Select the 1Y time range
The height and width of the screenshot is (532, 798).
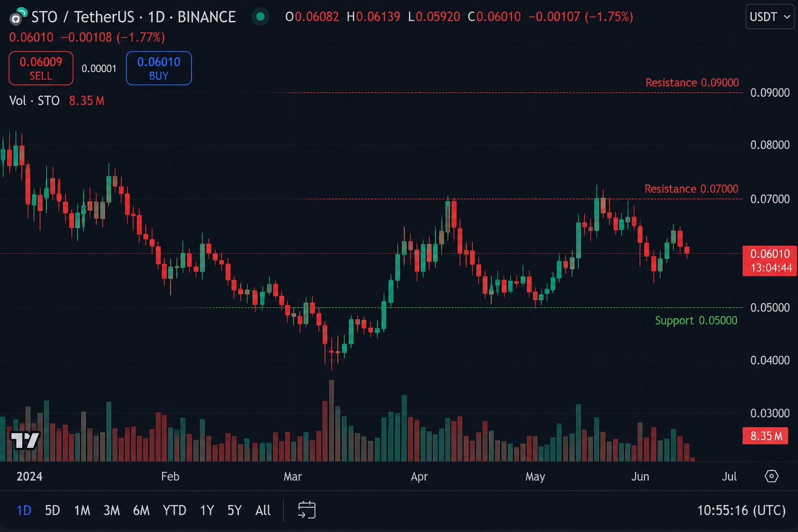(207, 510)
